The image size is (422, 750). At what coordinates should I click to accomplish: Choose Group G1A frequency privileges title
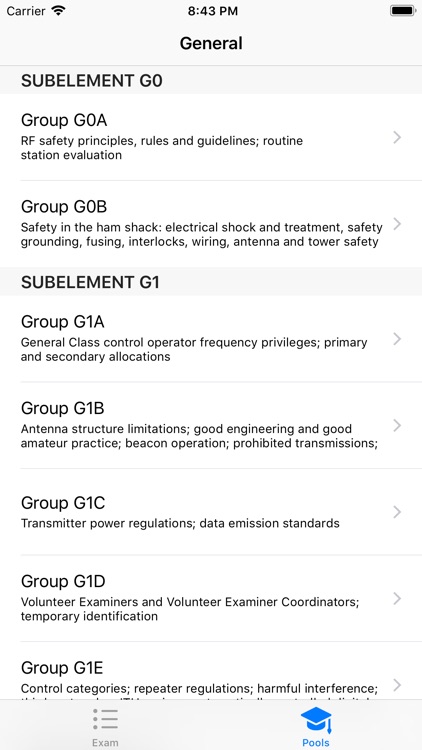pyautogui.click(x=63, y=322)
